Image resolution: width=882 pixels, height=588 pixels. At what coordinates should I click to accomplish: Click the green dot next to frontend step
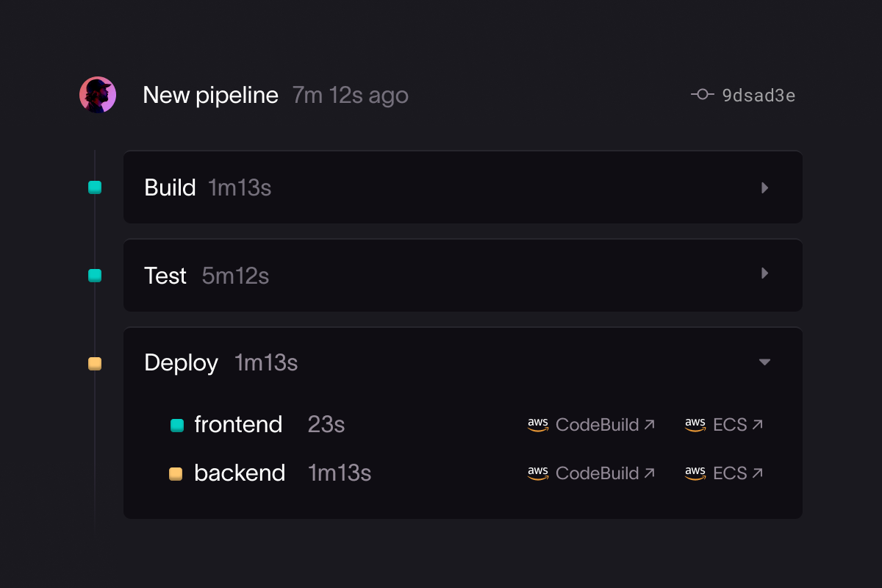(176, 425)
